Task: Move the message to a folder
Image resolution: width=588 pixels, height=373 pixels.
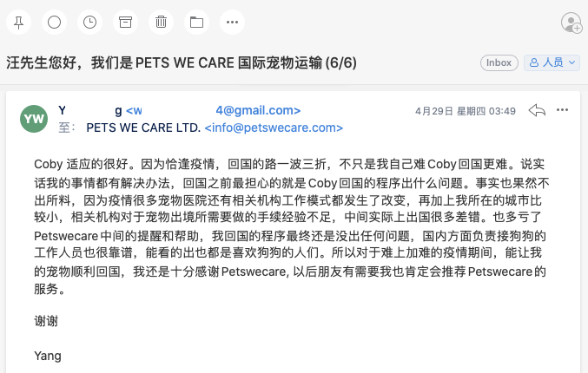Action: click(x=195, y=21)
